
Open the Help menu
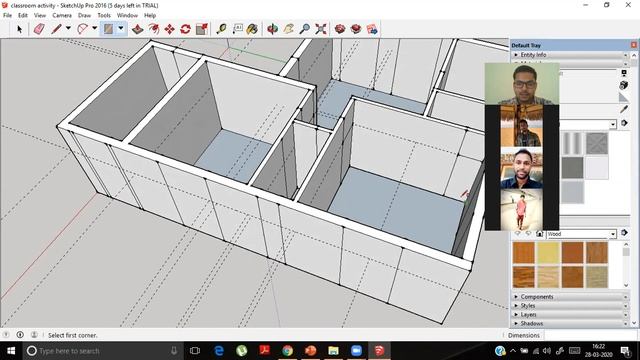pyautogui.click(x=150, y=15)
